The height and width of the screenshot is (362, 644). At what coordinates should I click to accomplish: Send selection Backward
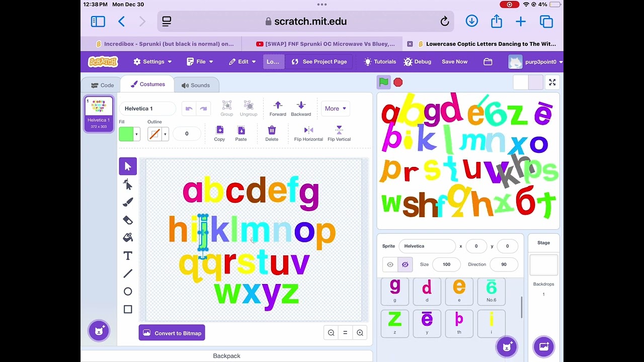click(301, 108)
